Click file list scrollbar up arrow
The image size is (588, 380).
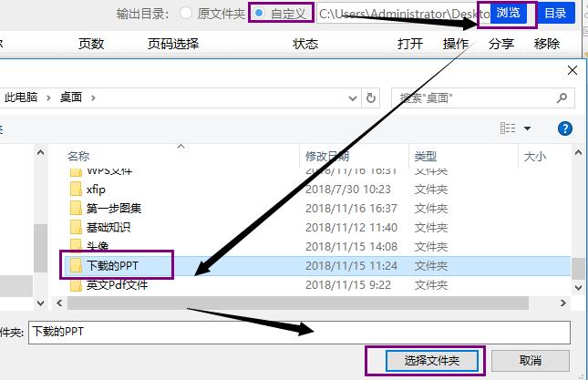point(578,152)
